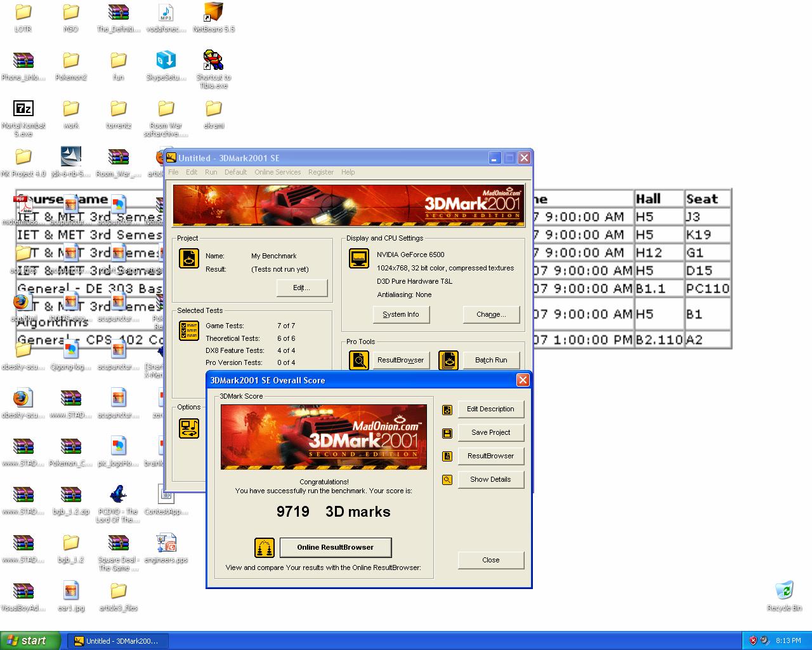This screenshot has width=812, height=650.
Task: Click the Batch Run button
Action: [x=491, y=360]
